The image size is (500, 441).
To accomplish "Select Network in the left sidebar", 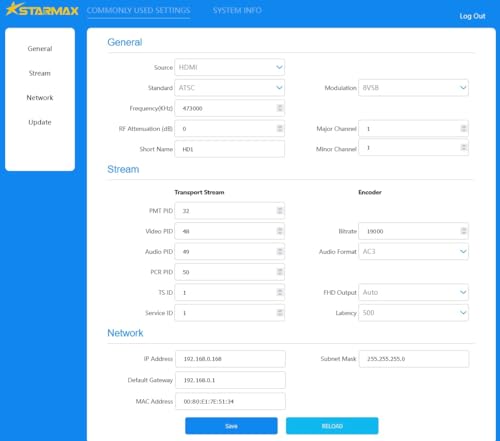I will click(40, 98).
